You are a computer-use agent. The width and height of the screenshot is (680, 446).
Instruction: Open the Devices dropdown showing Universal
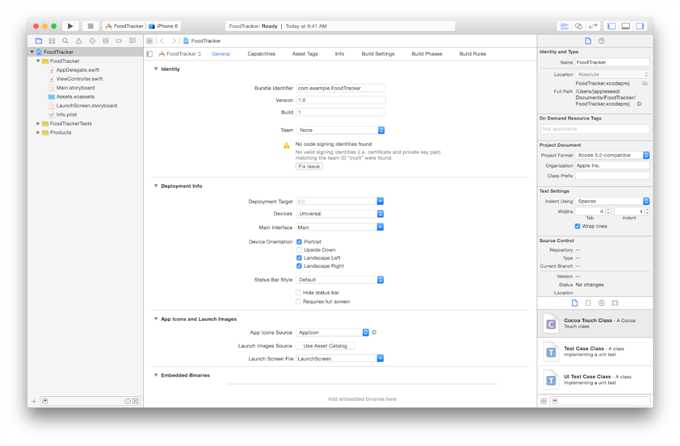[340, 214]
